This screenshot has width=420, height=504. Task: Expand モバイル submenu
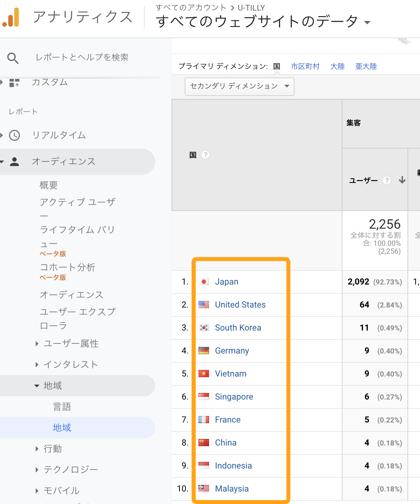coord(37,491)
